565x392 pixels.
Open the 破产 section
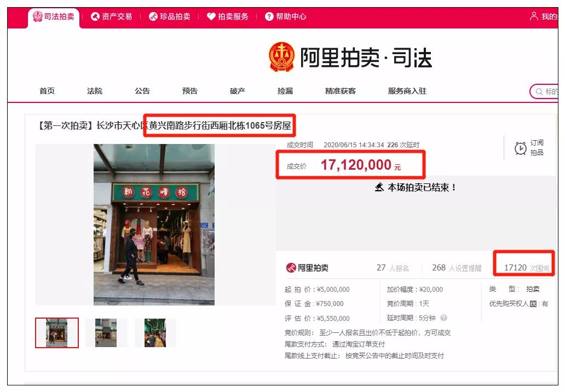click(x=236, y=91)
